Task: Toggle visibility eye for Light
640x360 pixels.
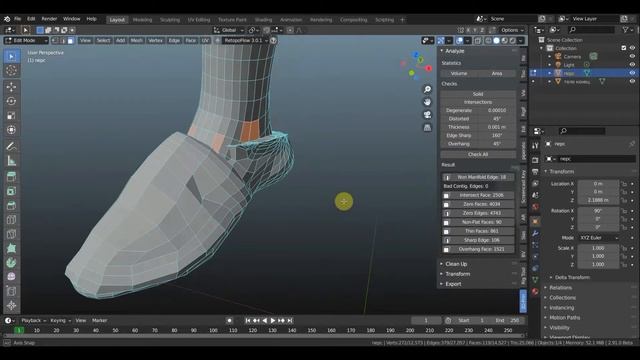Action: point(632,64)
